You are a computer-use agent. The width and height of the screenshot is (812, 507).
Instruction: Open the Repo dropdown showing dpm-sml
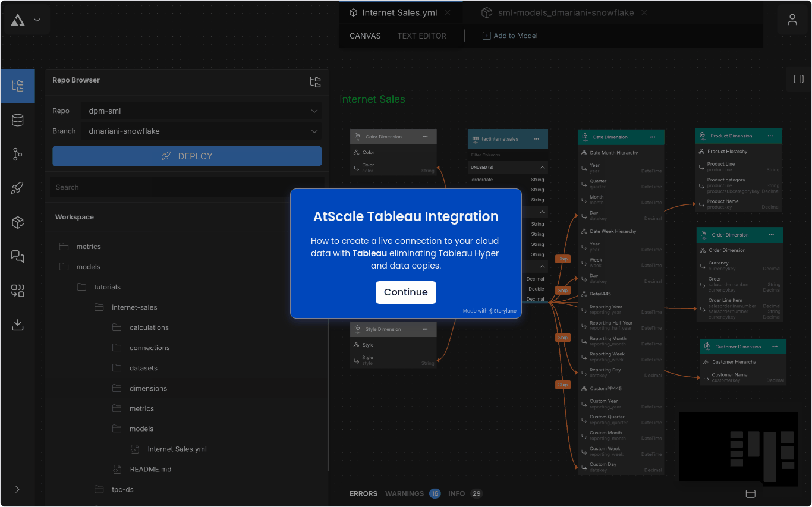click(x=201, y=111)
